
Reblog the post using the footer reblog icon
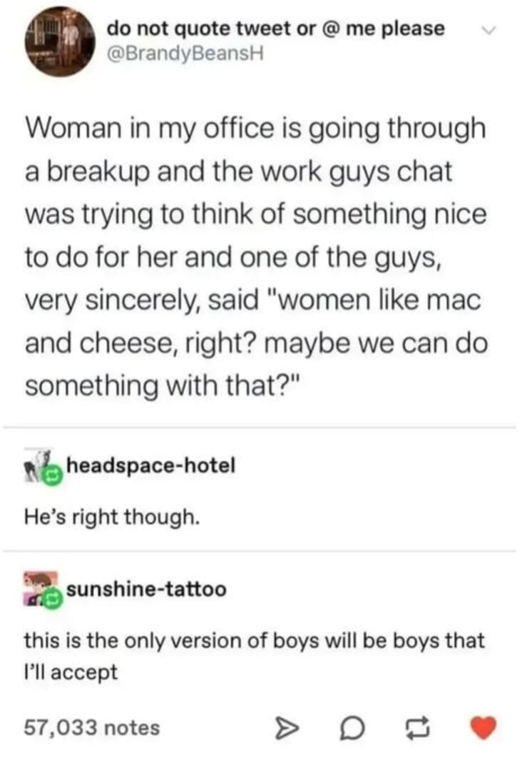(x=416, y=729)
